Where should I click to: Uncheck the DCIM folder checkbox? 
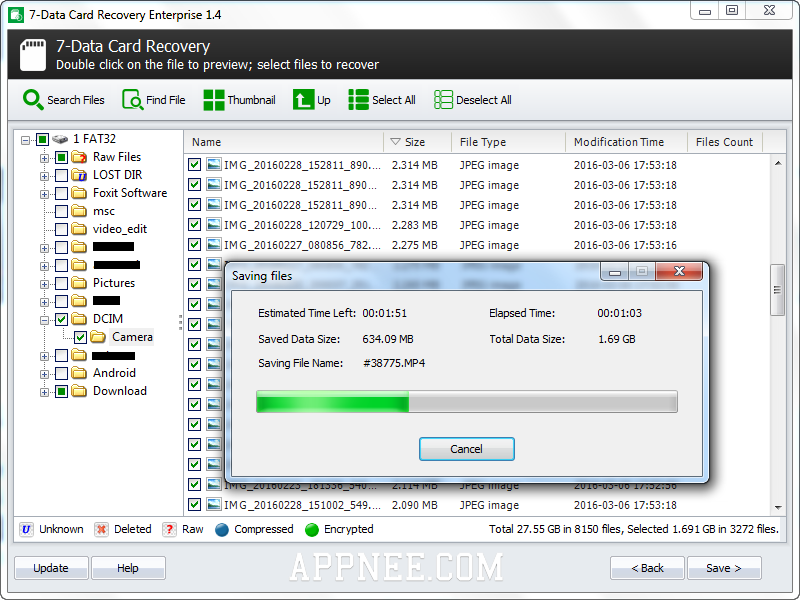61,319
